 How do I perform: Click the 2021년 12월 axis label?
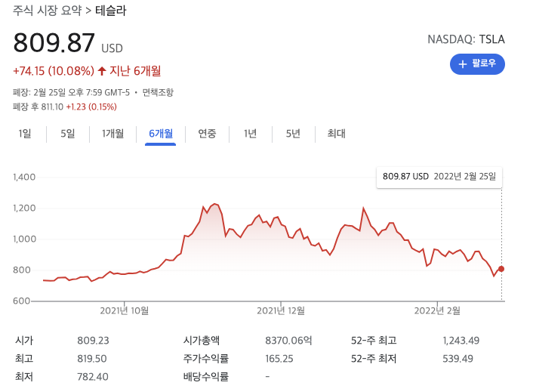(x=281, y=310)
